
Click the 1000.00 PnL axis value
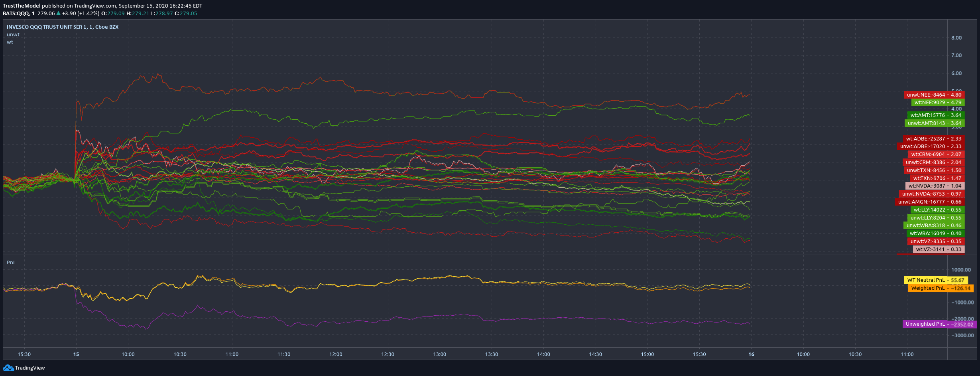click(961, 269)
